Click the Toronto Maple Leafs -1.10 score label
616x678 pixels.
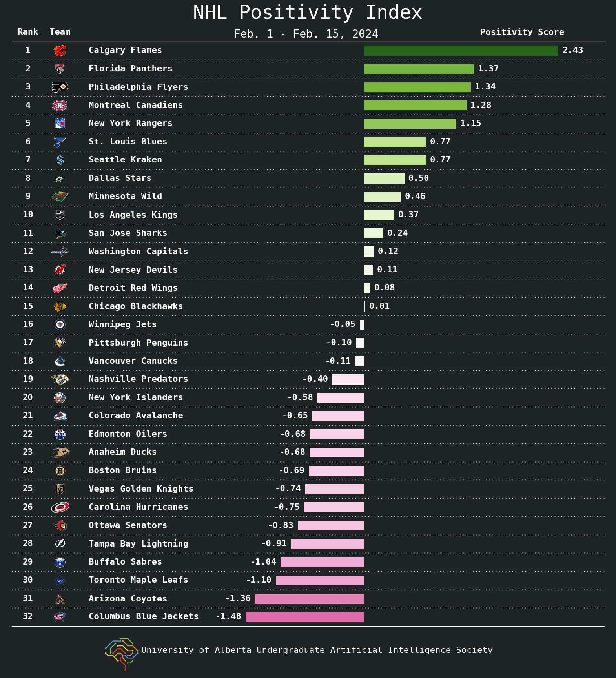[259, 580]
